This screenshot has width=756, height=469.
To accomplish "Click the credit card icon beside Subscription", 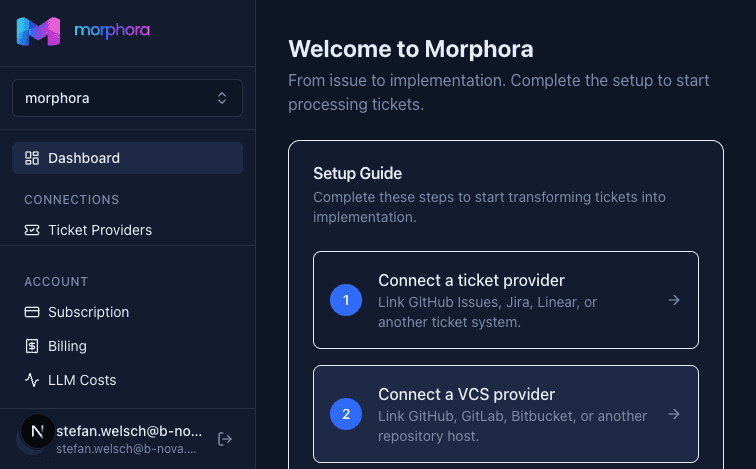I will (32, 312).
